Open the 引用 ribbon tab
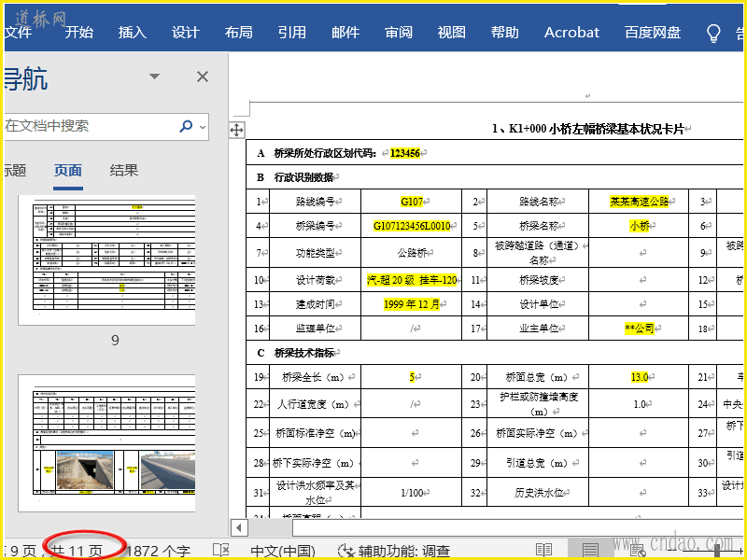 [x=292, y=33]
